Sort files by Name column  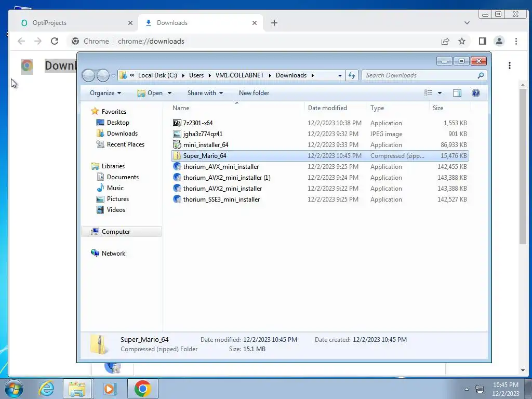236,108
